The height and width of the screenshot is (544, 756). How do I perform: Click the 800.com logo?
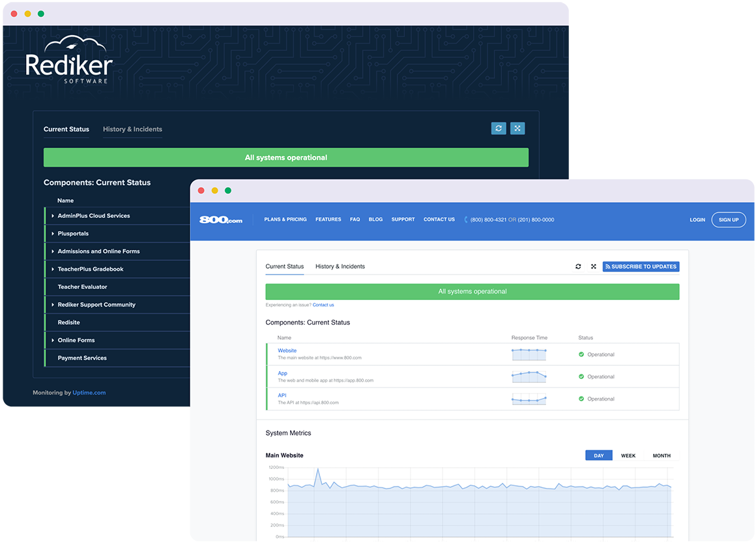[221, 220]
